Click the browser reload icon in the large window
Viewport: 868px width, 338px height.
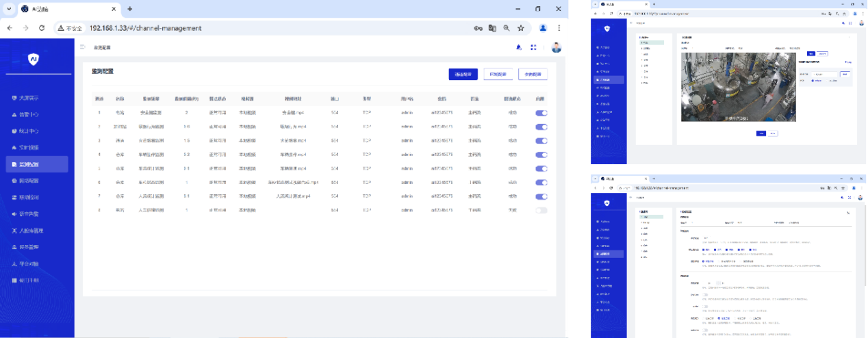[42, 28]
